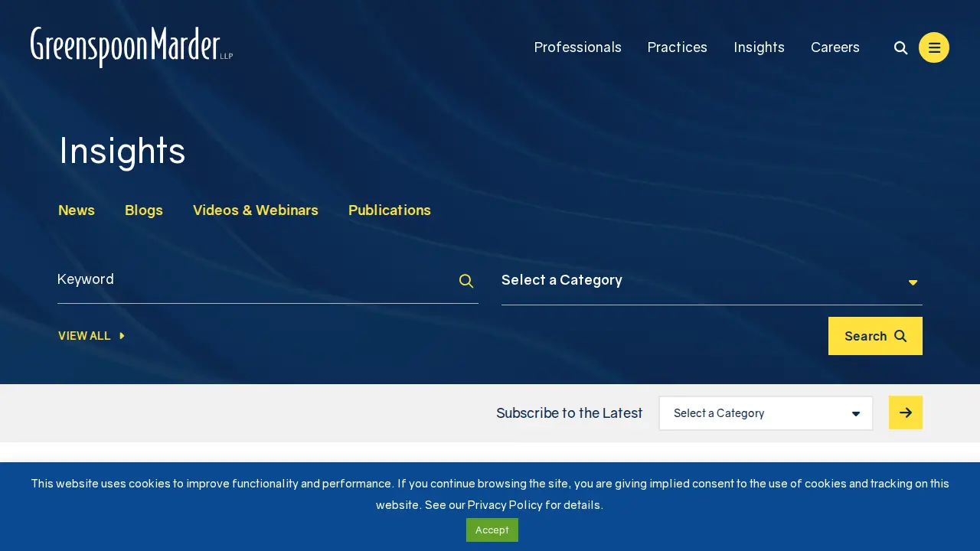Switch to the News tab
This screenshot has width=980, height=551.
coord(77,210)
